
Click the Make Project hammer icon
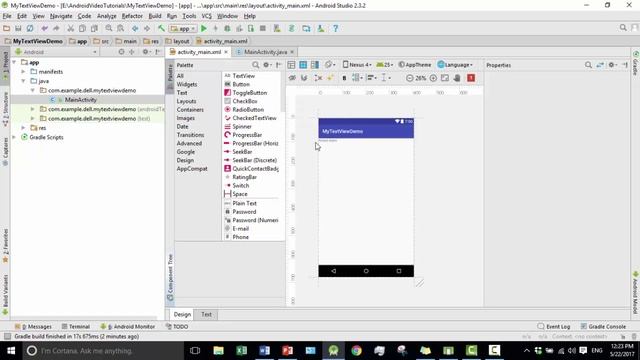[161, 29]
